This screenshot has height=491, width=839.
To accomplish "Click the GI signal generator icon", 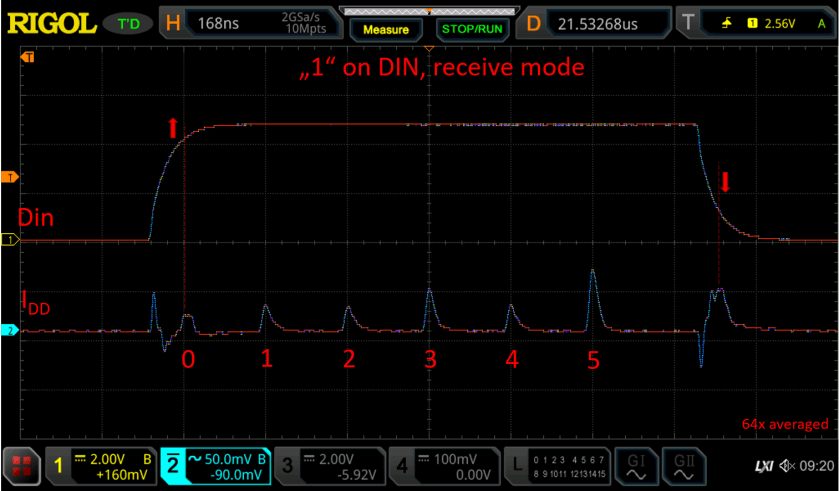I will coord(636,465).
